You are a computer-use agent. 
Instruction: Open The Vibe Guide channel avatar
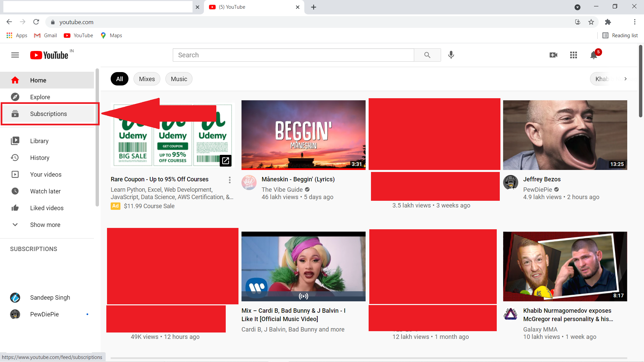[x=249, y=182]
